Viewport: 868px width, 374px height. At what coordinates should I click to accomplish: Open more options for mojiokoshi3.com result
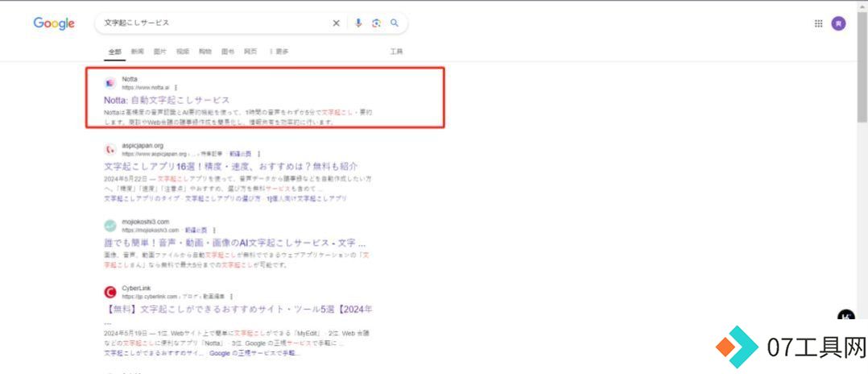point(214,230)
